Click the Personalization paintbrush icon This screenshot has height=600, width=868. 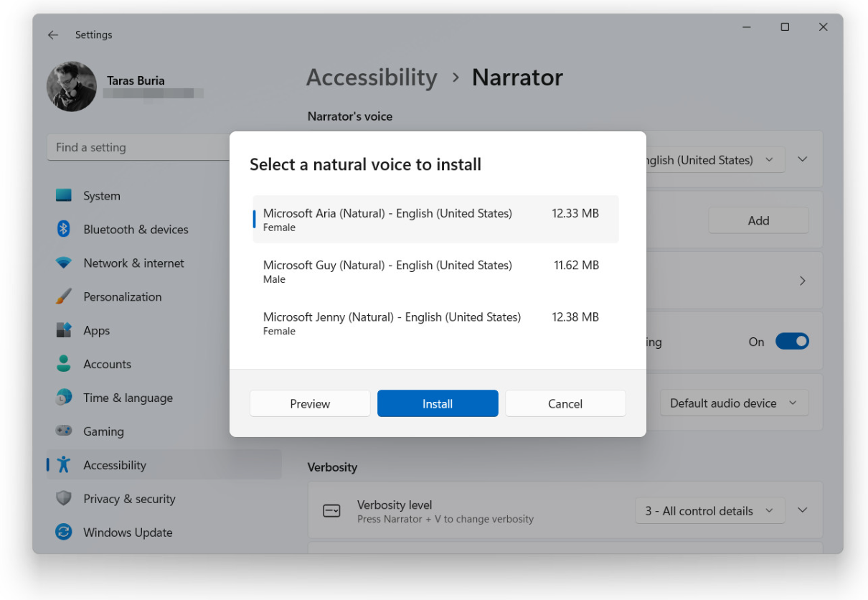pyautogui.click(x=64, y=297)
